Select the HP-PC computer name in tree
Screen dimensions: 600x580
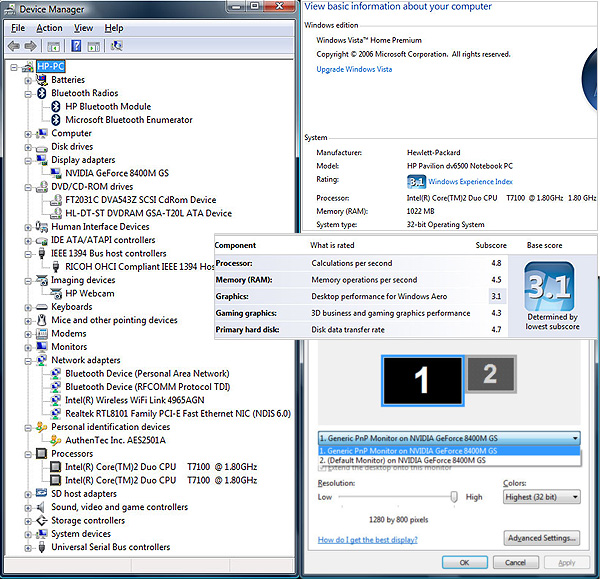click(x=51, y=67)
